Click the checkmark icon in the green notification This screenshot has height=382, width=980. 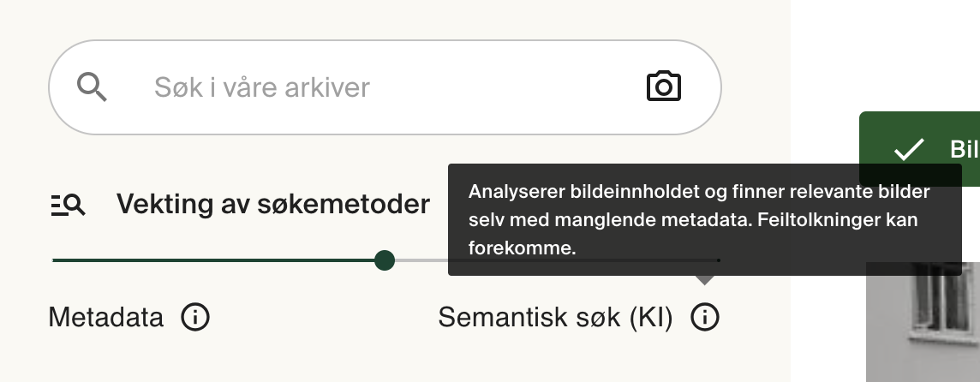coord(908,150)
